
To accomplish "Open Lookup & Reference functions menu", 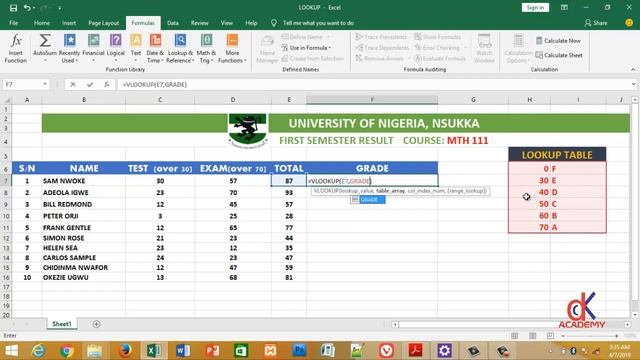I will (x=180, y=49).
